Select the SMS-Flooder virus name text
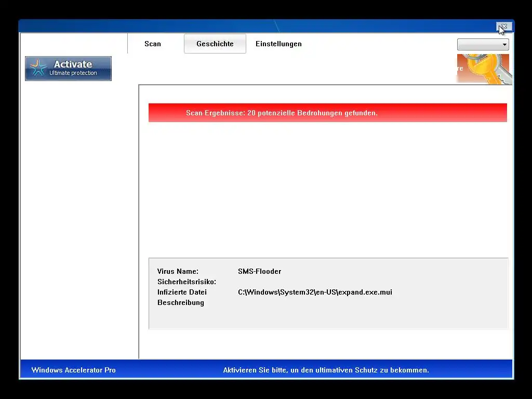The width and height of the screenshot is (532, 399). tap(260, 271)
